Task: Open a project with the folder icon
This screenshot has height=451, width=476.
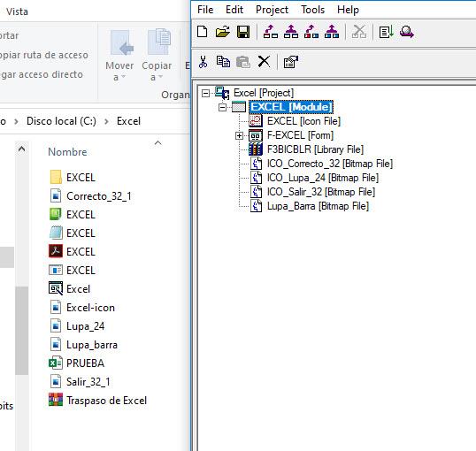Action: [x=223, y=32]
